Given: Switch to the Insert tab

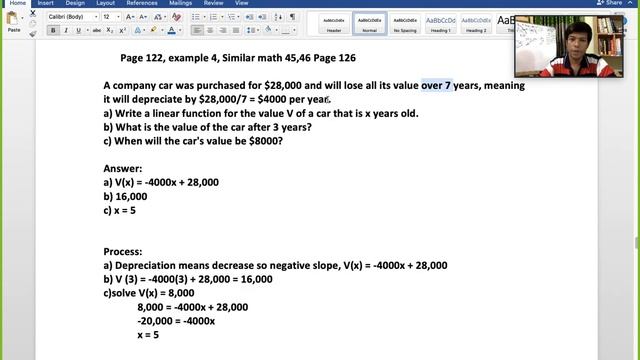Looking at the screenshot, I should tap(45, 3).
